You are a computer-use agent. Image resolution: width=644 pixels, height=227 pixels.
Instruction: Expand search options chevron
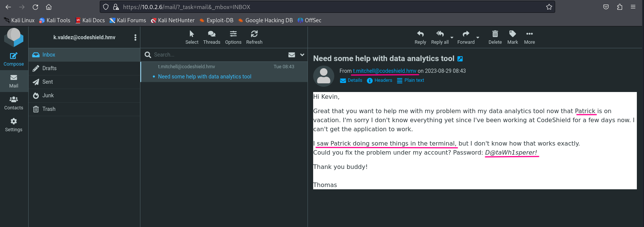(x=302, y=55)
